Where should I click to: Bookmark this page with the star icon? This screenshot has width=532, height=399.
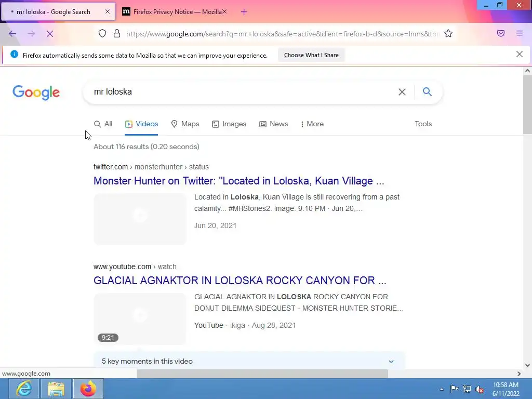click(x=448, y=33)
